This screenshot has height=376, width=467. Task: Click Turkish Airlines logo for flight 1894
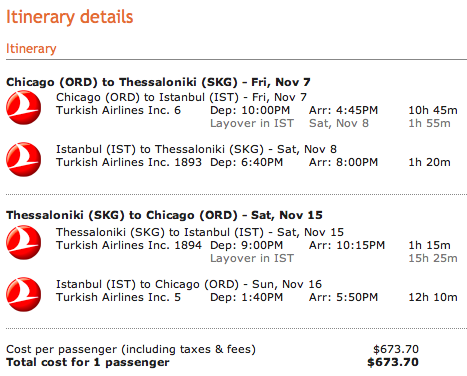click(x=24, y=242)
